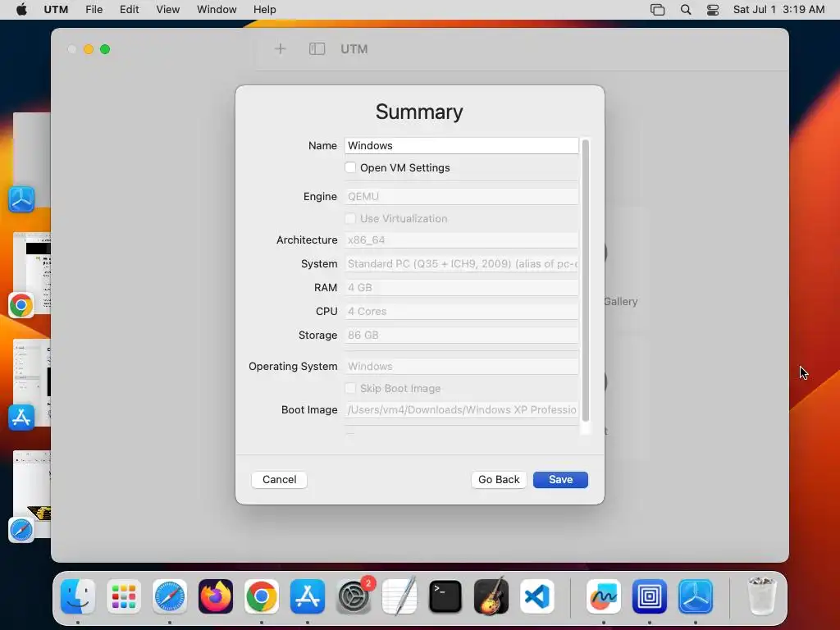Click the yellow minimize button of UTM window
This screenshot has height=630, width=840.
coord(89,49)
